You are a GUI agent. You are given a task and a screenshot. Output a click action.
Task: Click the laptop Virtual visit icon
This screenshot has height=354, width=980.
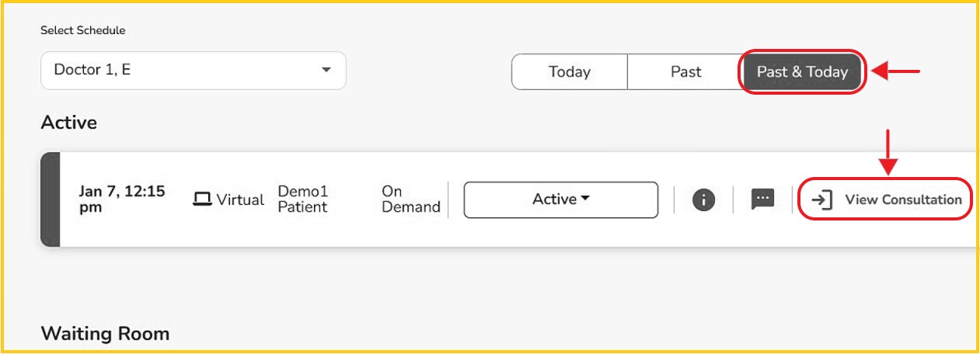coord(202,200)
